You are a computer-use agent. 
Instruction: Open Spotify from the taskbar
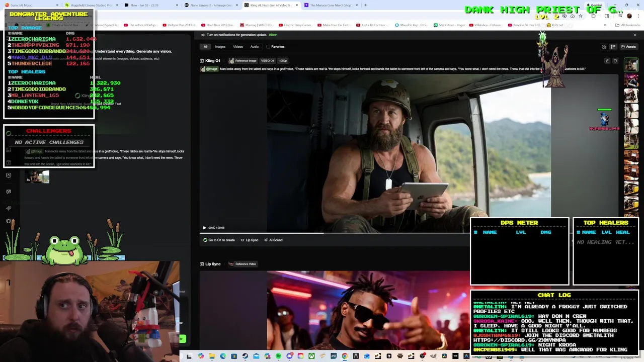(278, 356)
